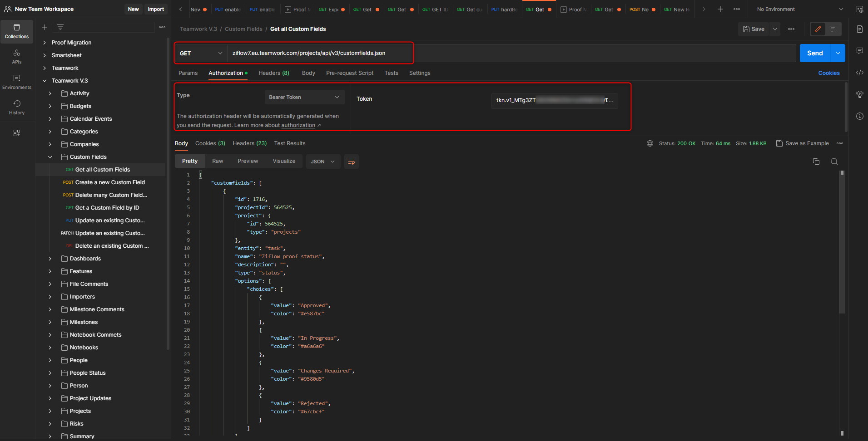868x441 pixels.
Task: Open the APIs sidebar section
Action: [17, 57]
